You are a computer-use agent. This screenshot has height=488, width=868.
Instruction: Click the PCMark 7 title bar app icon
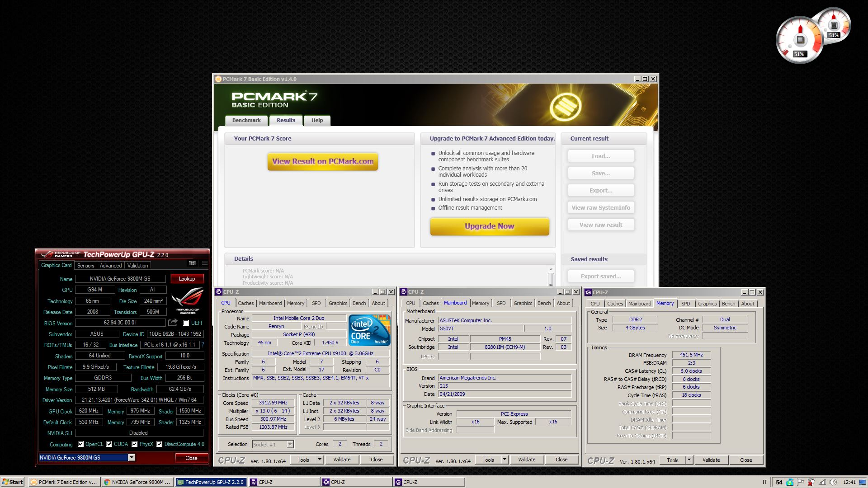point(218,79)
